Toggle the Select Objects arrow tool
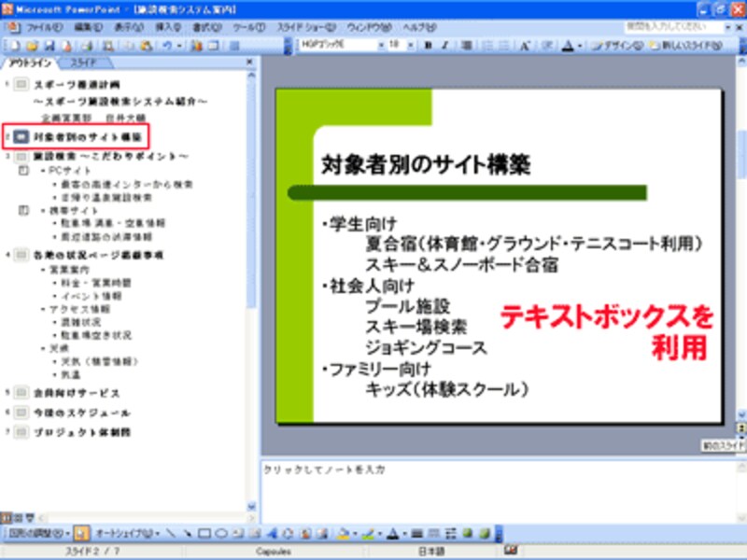Screen dimensions: 747x560 (81, 533)
